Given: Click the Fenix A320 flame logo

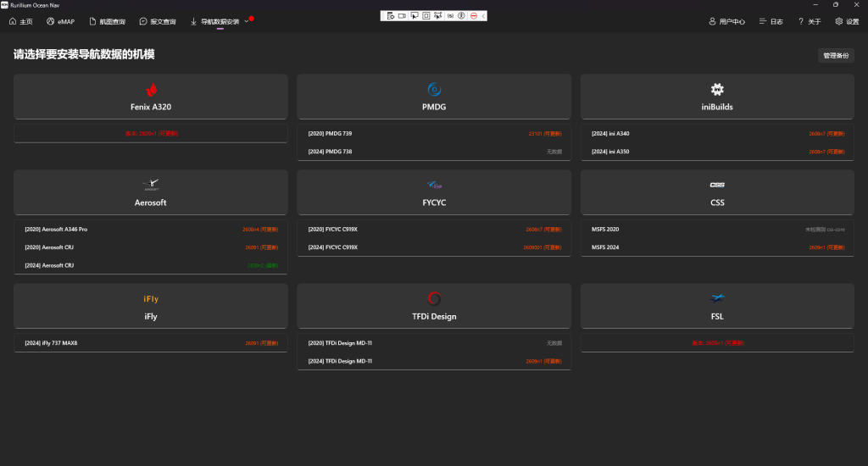Looking at the screenshot, I should coord(151,89).
